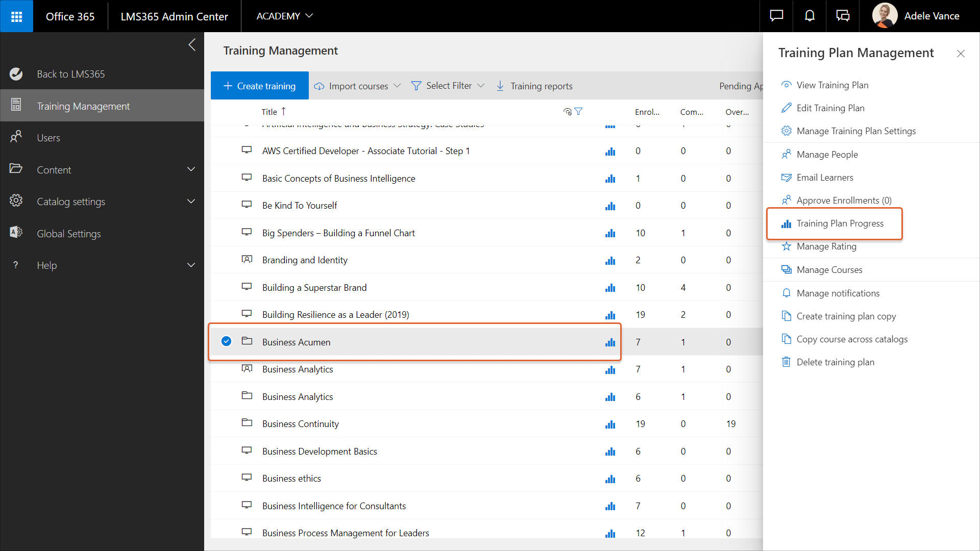Select the Building a Superstar Brand row
Image resolution: width=980 pixels, height=551 pixels.
tap(314, 288)
